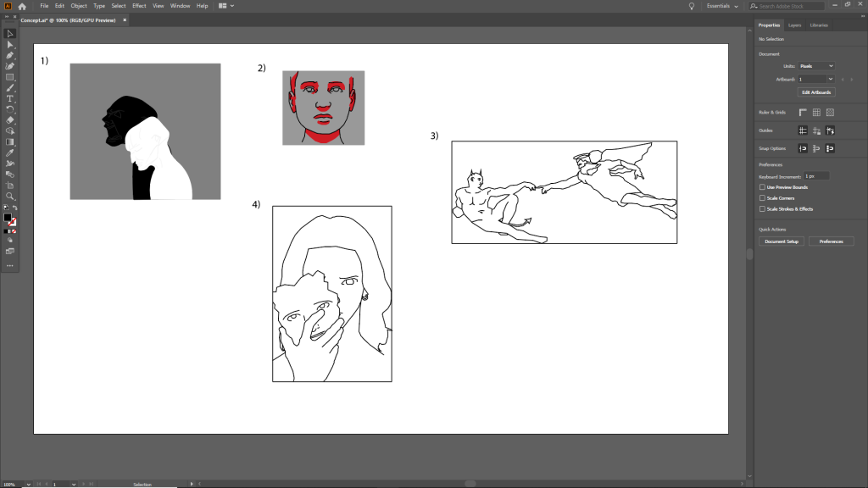Select the Eyedropper tool
The width and height of the screenshot is (868, 488).
10,152
